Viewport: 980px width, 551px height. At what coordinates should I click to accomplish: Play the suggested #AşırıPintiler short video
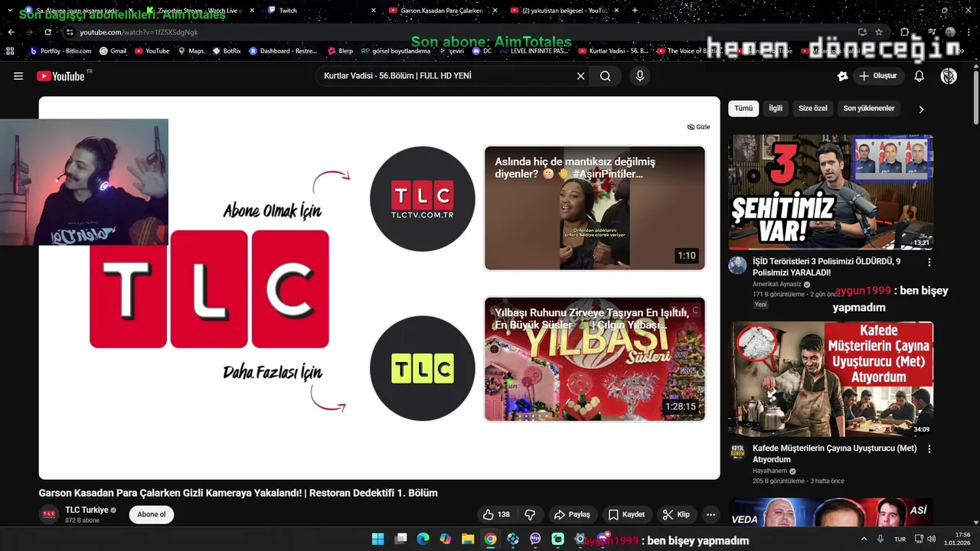click(595, 208)
